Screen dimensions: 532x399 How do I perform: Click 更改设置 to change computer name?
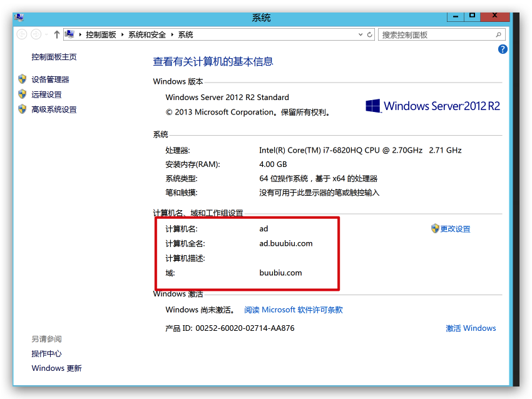point(455,229)
